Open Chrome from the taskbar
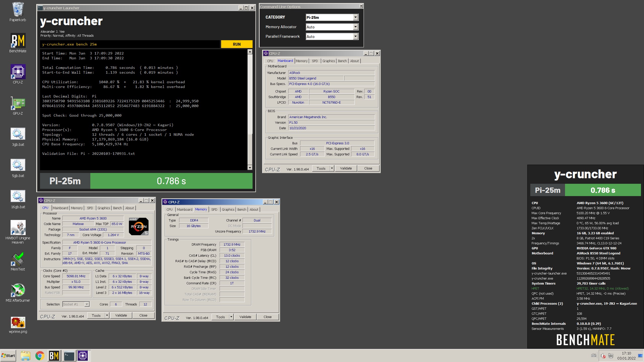The height and width of the screenshot is (362, 644). tap(40, 356)
